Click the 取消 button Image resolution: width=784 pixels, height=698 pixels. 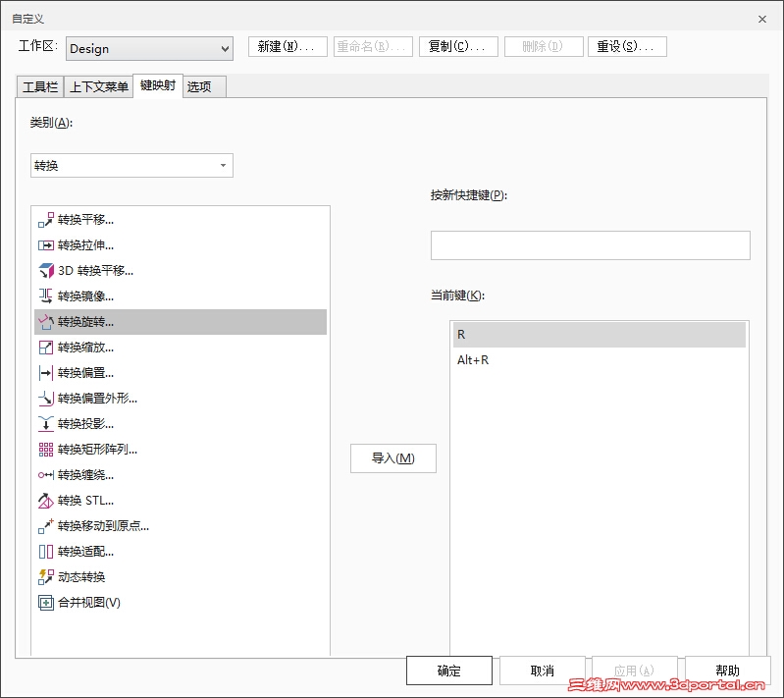tap(542, 671)
